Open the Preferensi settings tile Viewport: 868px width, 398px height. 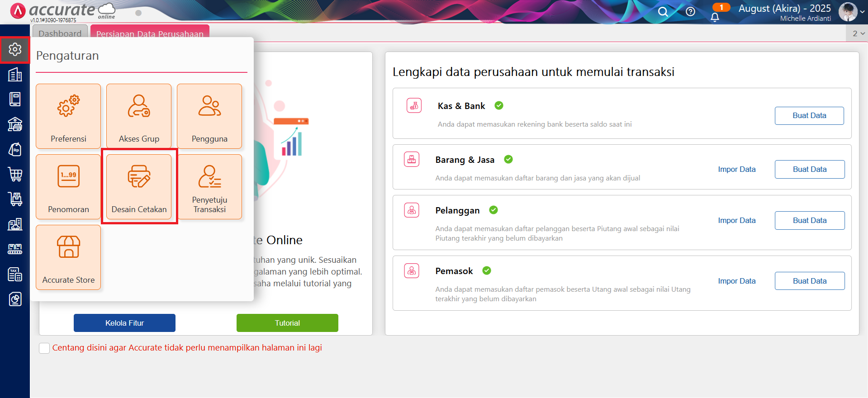68,116
